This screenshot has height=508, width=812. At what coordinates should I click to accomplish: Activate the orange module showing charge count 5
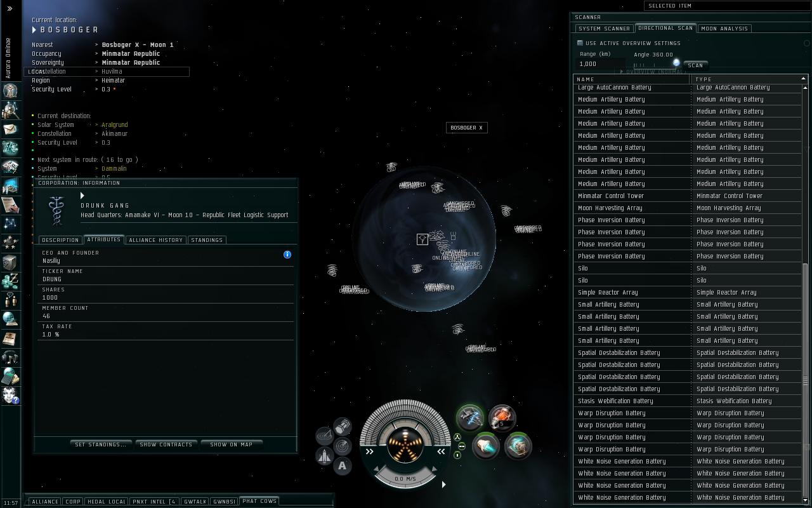pyautogui.click(x=502, y=417)
